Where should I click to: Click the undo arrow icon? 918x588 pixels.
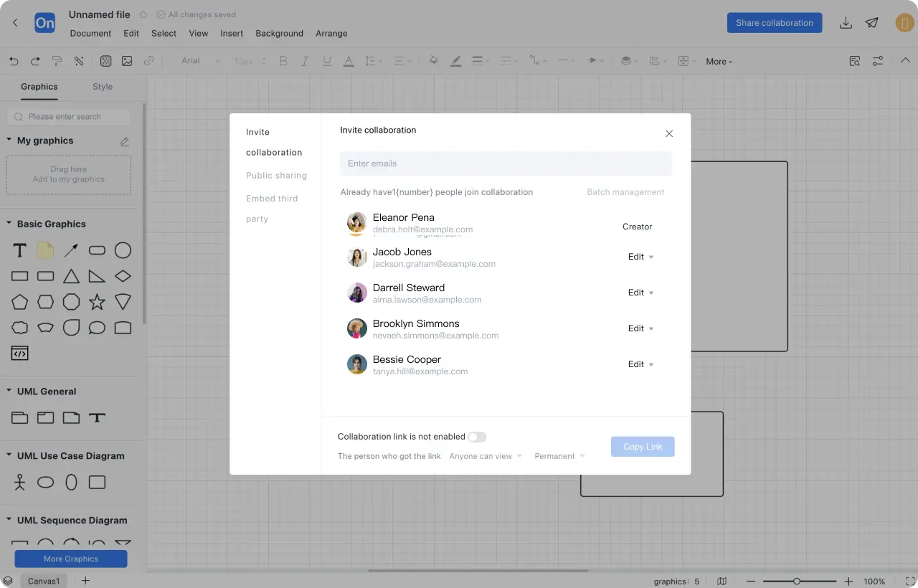[14, 62]
